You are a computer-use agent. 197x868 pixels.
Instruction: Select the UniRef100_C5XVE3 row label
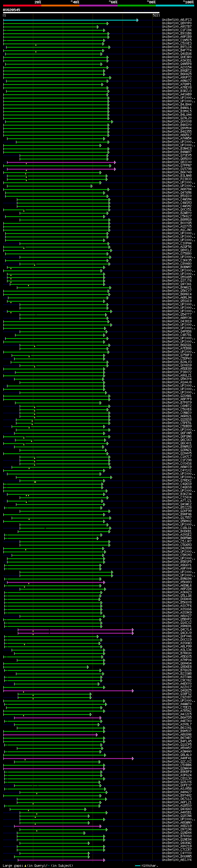177,43
